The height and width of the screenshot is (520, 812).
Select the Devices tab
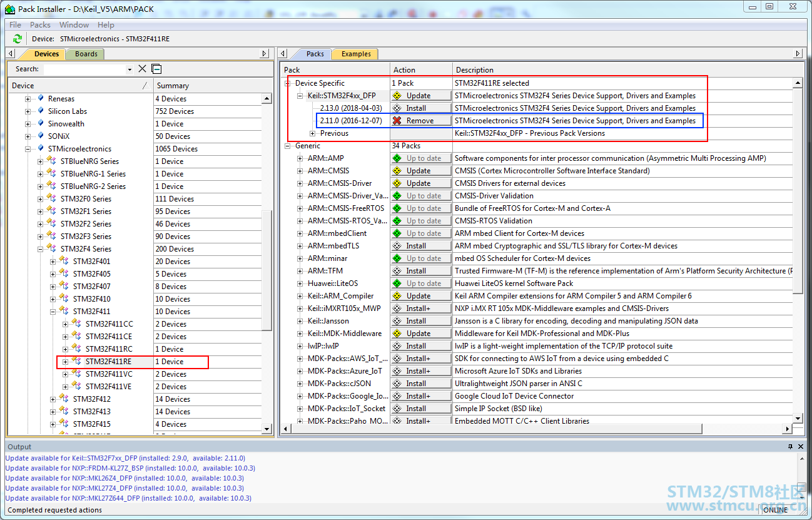46,54
